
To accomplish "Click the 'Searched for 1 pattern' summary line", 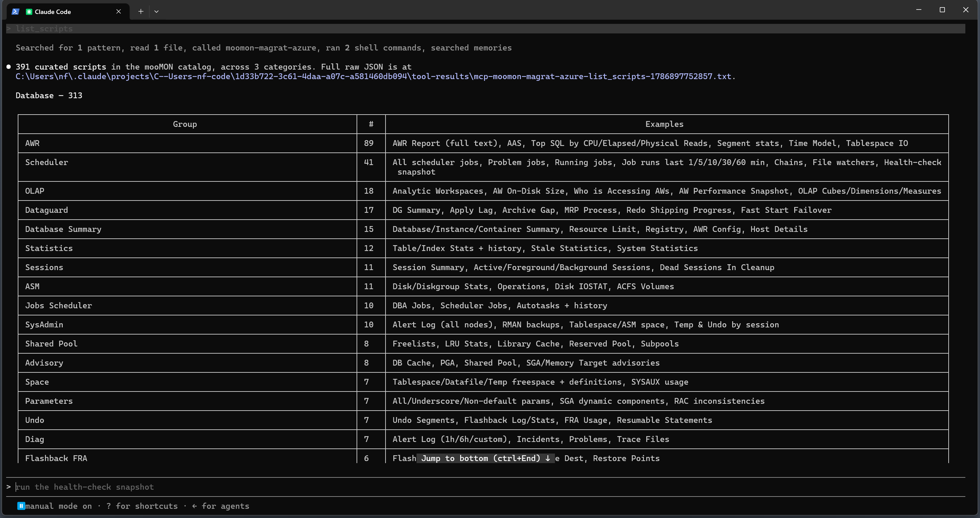I will click(263, 48).
